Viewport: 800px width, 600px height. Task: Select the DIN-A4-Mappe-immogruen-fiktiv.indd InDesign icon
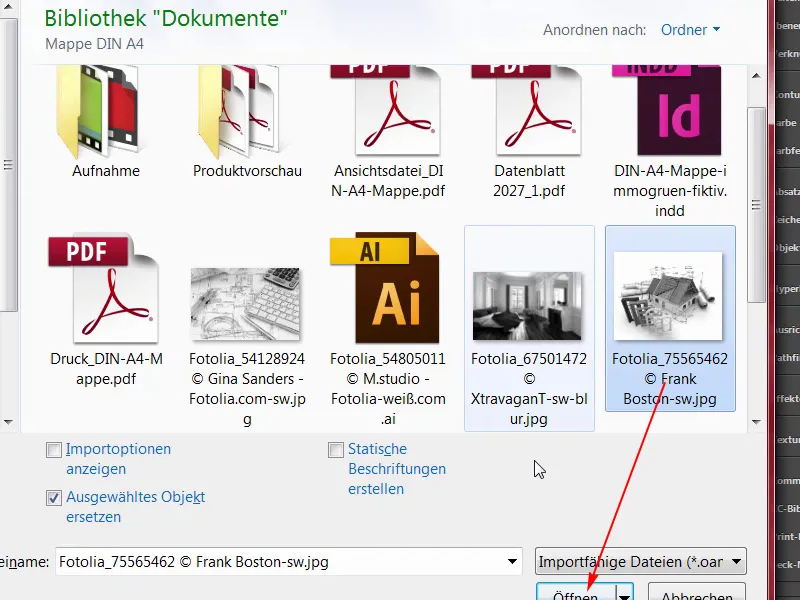(667, 110)
